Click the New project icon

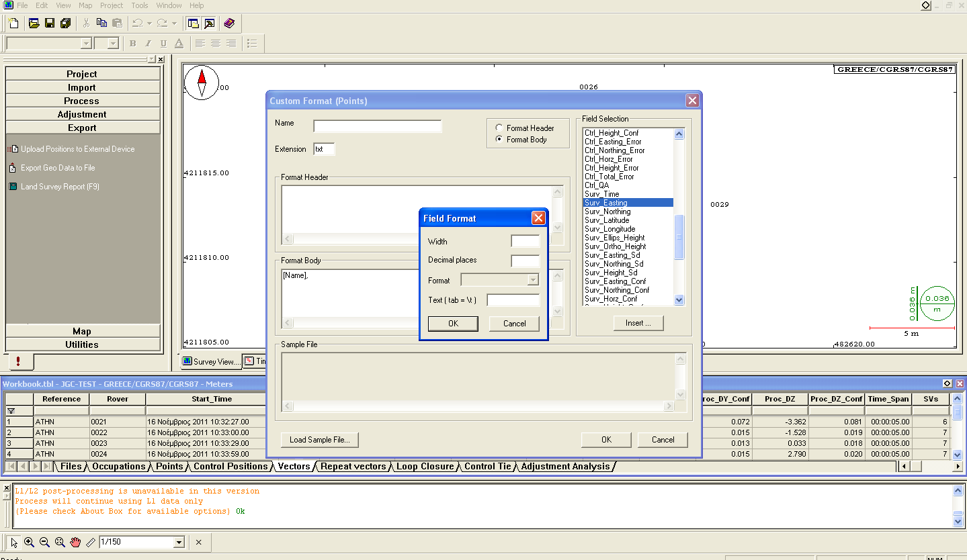(13, 24)
